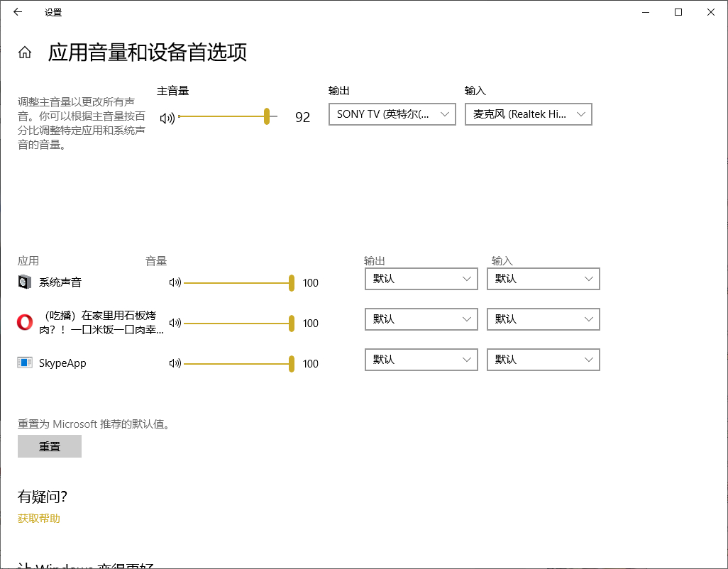
Task: Mute the Opera app speaker icon
Action: 175,323
